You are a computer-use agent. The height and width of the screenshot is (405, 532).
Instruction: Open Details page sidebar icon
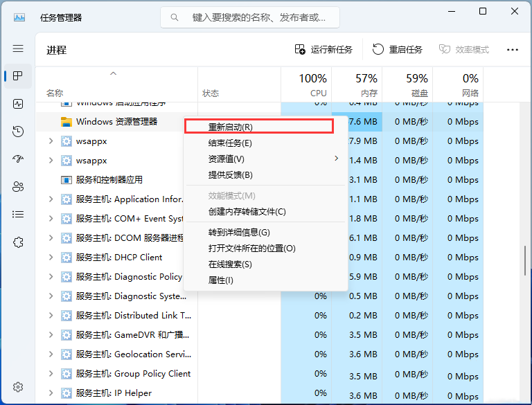tap(18, 215)
